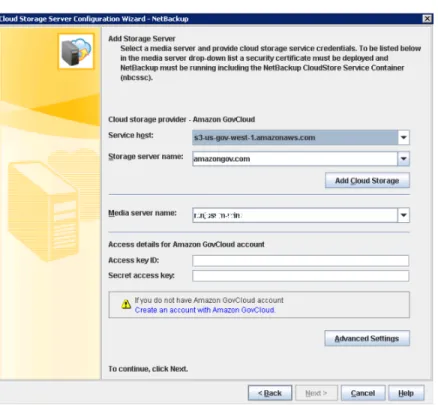Click the 'Storage server name:' label
This screenshot has height=405, width=438.
[x=146, y=157]
